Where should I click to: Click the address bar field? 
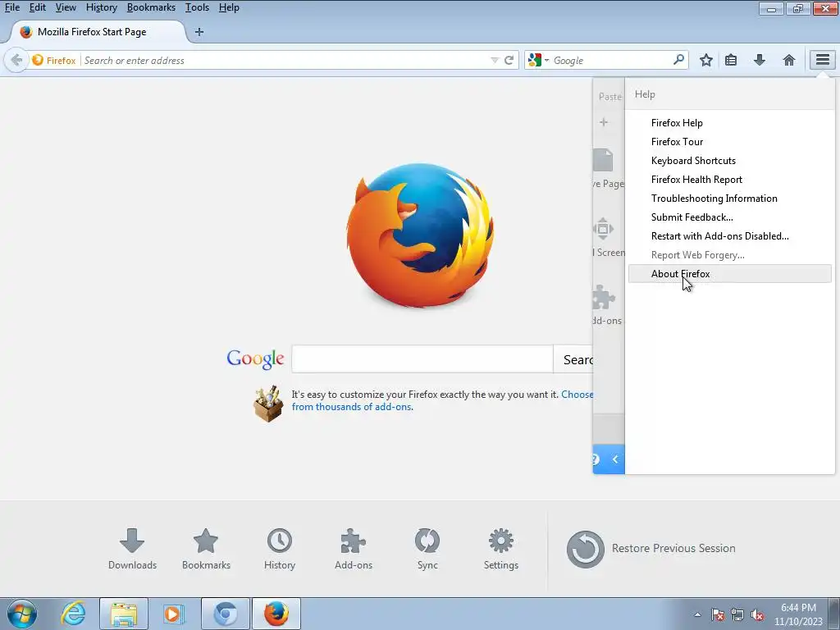pyautogui.click(x=284, y=60)
